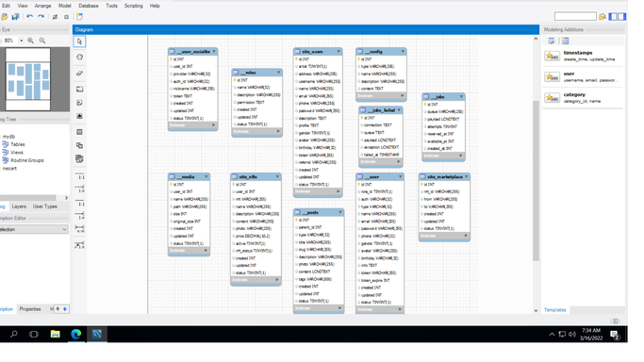Select the place new view tool
Screen dimensions: 644x362
click(80, 145)
